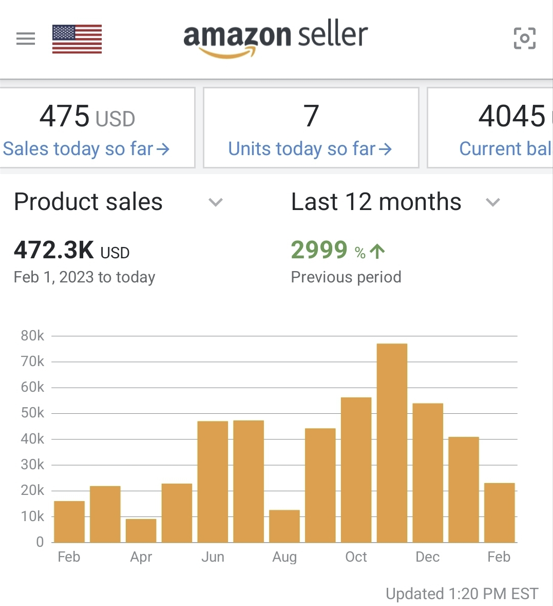This screenshot has height=606, width=553.
Task: Select the October sales bar
Action: pos(356,470)
